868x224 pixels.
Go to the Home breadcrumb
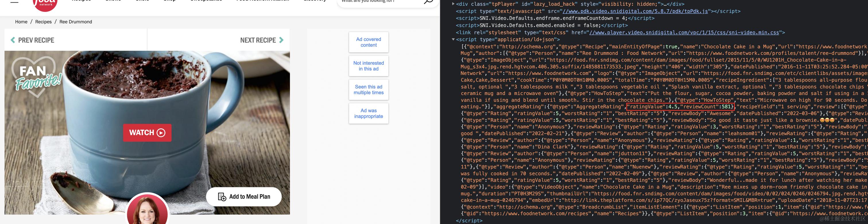pos(21,22)
